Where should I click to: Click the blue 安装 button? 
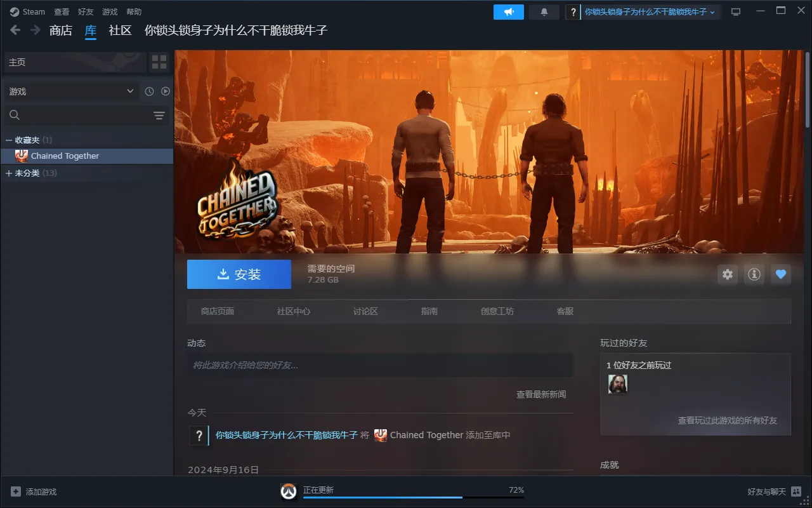[x=239, y=274]
